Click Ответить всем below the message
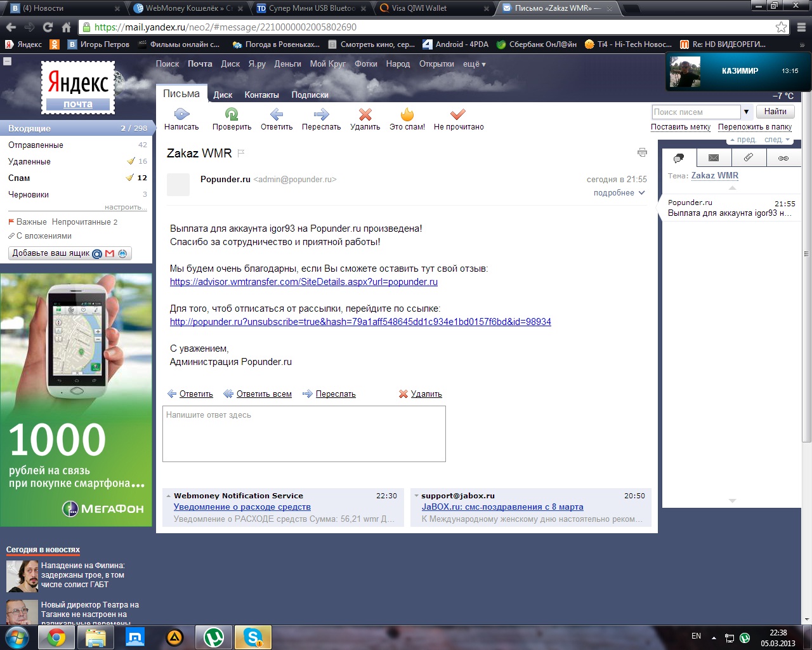Image resolution: width=812 pixels, height=650 pixels. click(264, 394)
